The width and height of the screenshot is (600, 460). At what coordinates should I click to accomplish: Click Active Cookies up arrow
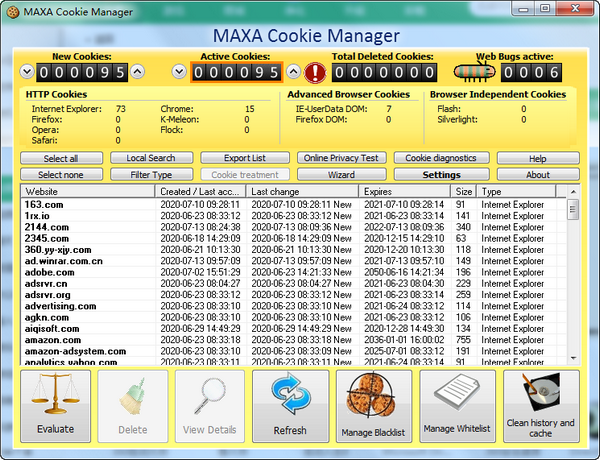tap(293, 72)
